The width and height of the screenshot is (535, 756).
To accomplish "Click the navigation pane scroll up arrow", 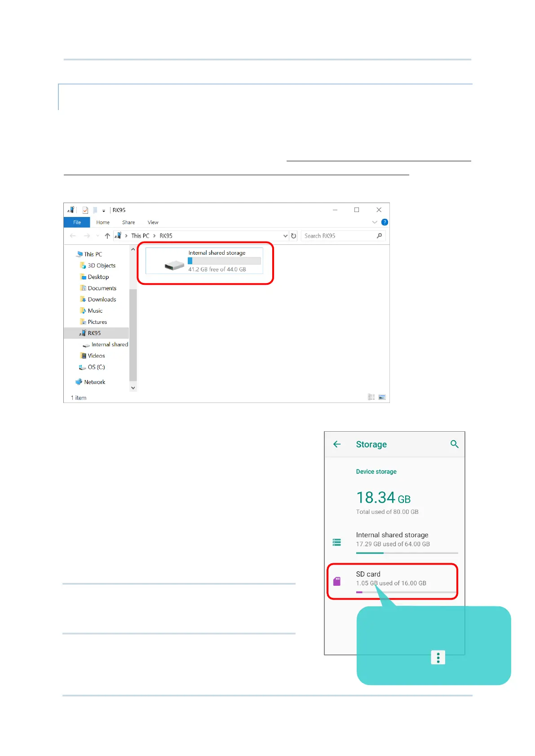I will pos(133,249).
